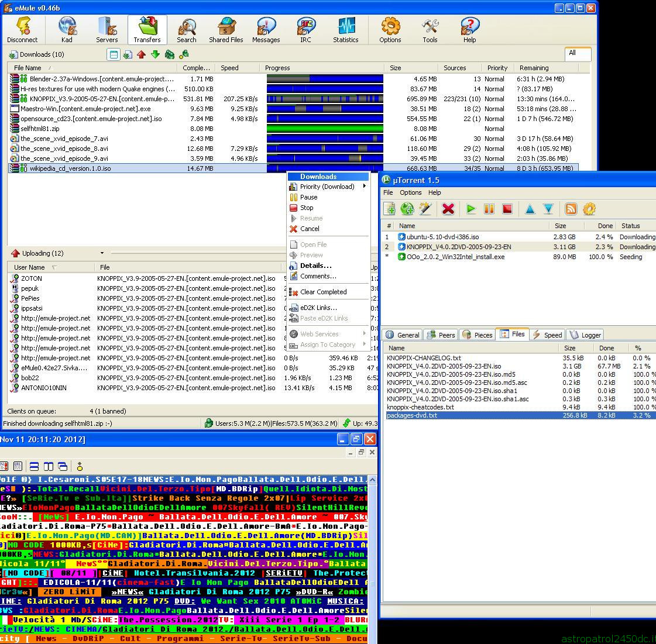Image resolution: width=656 pixels, height=644 pixels.
Task: Move torrent up the queue in µTorrent
Action: (x=530, y=209)
